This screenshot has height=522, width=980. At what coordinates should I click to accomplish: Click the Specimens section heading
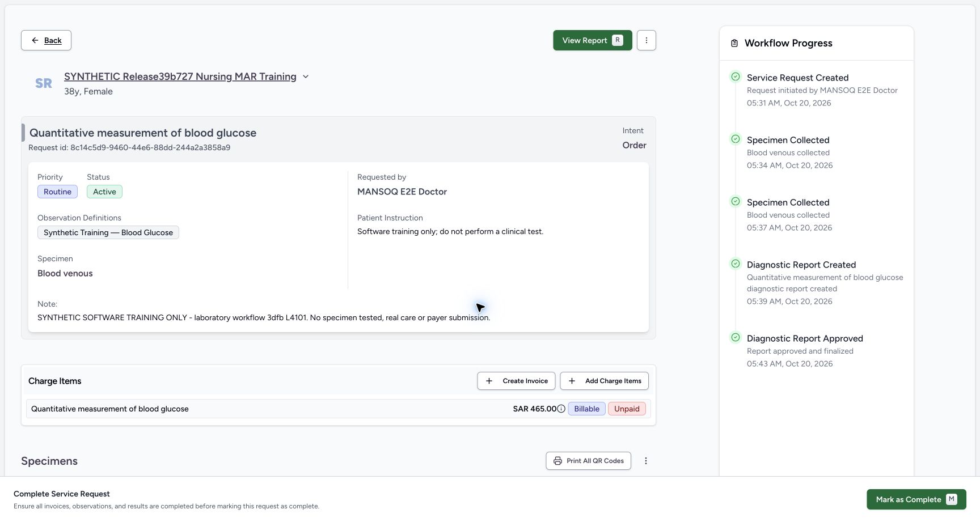click(49, 461)
